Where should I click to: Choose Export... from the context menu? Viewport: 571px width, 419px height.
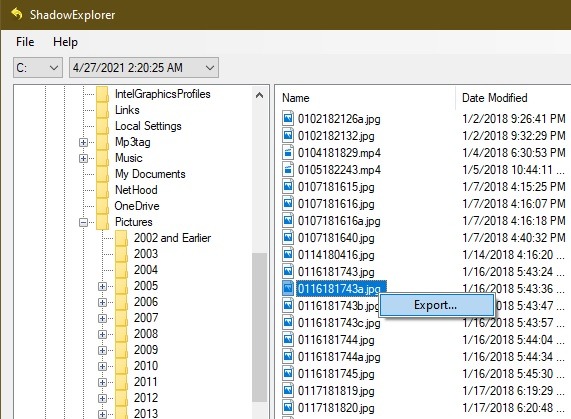tap(436, 305)
